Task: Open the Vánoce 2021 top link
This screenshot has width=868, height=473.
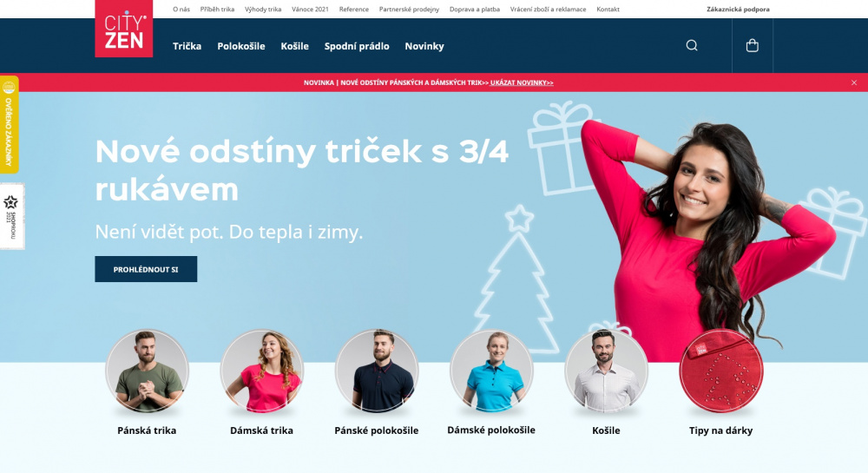Action: [x=310, y=9]
